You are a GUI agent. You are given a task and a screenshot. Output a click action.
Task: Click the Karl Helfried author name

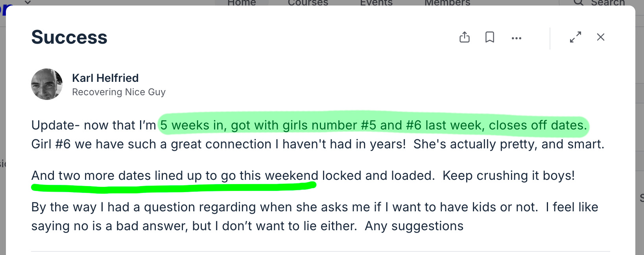(105, 78)
